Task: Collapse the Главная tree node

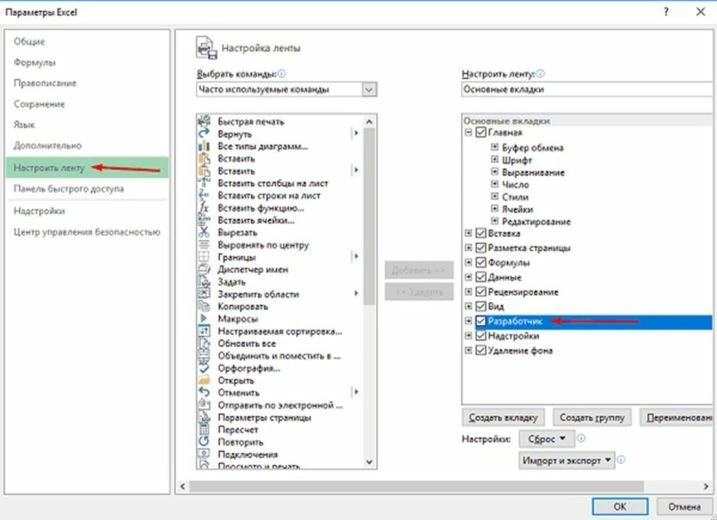Action: click(x=468, y=133)
